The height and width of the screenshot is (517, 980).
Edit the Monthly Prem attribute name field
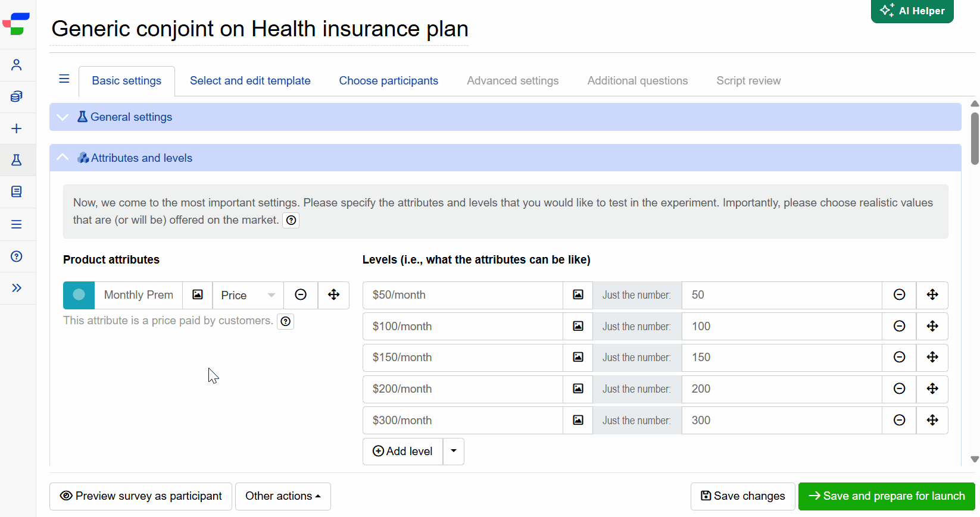(x=139, y=295)
